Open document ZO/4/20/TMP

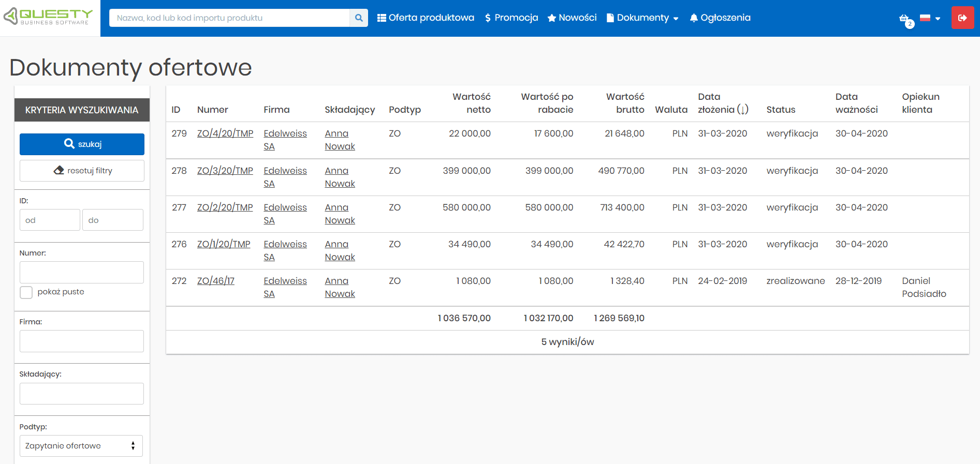point(225,133)
